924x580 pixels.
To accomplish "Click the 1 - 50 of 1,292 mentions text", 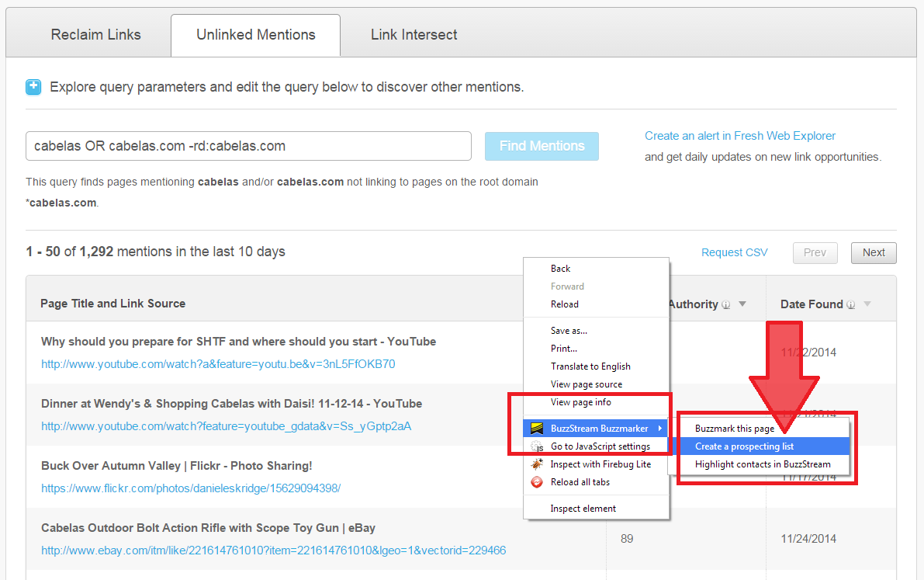I will (156, 252).
